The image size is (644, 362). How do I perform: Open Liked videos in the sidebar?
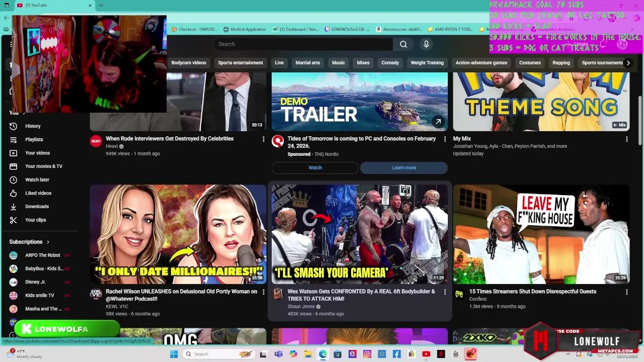tap(38, 193)
